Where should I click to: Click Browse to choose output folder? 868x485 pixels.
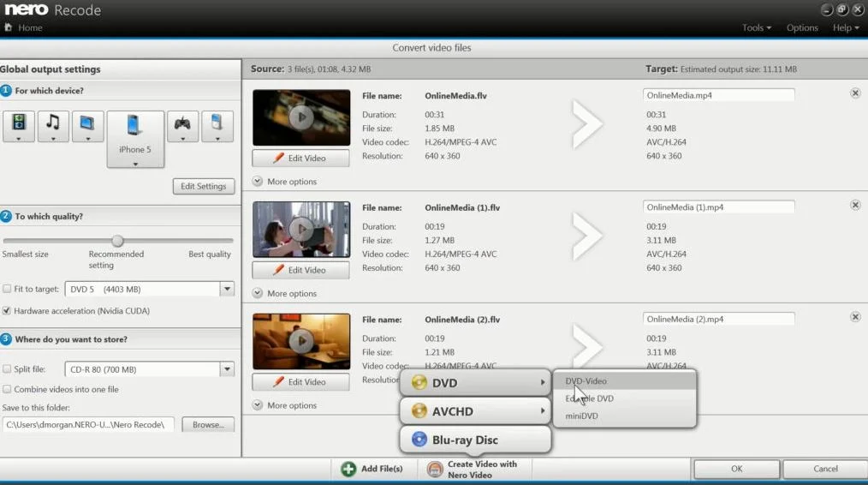click(208, 424)
